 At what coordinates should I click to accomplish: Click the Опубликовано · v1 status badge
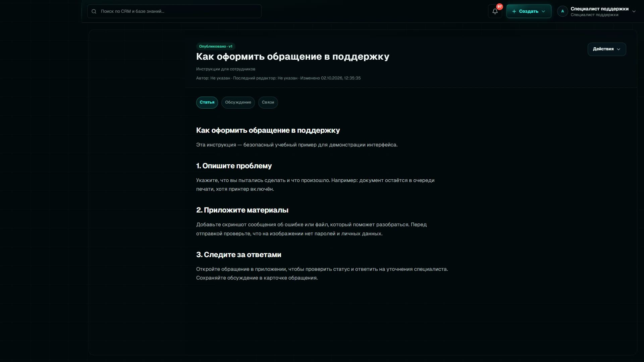[216, 46]
